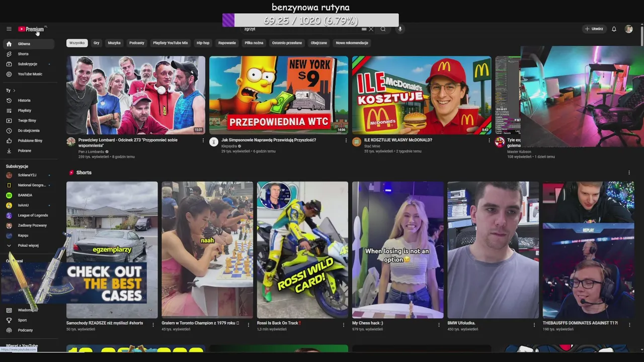The width and height of the screenshot is (644, 362).
Task: Clear the search box with X
Action: tap(371, 29)
